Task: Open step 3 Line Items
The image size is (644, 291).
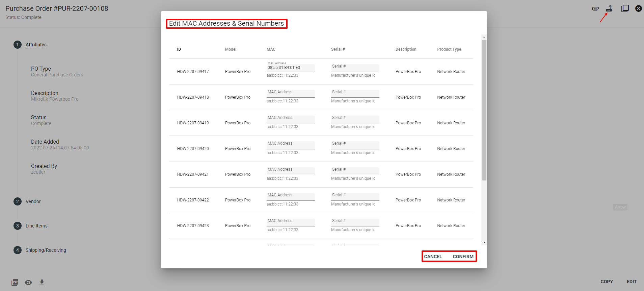Action: click(30, 226)
